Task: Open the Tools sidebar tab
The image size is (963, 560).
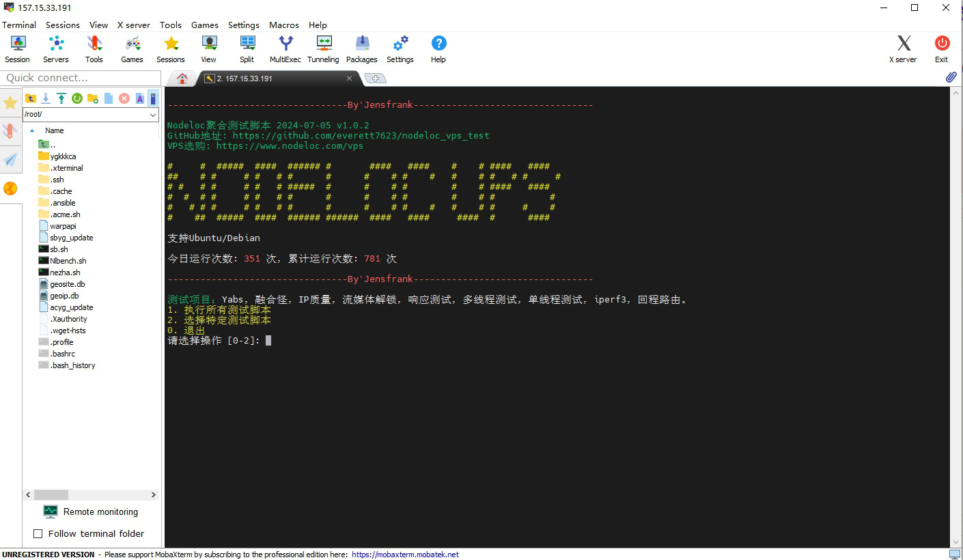Action: coord(10,131)
